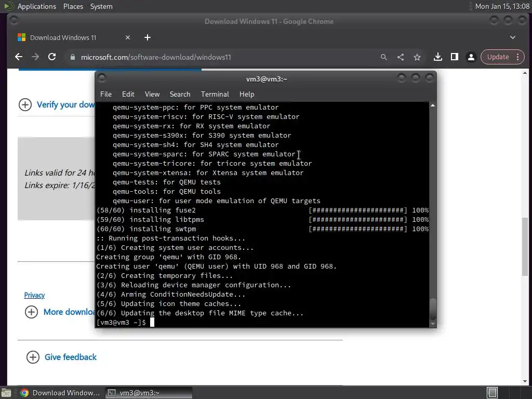Viewport: 532px width, 399px height.
Task: Close the Download Windows 11 tab
Action: 128,37
